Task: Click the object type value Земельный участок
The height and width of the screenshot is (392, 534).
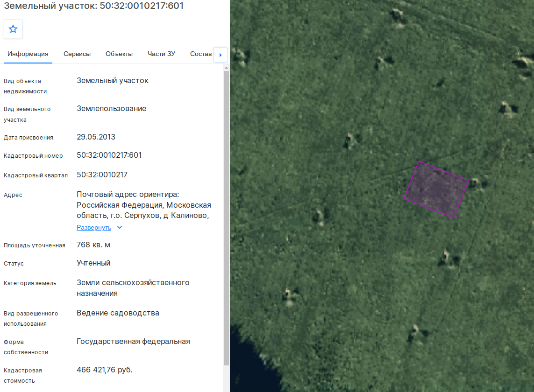Action: coord(113,81)
